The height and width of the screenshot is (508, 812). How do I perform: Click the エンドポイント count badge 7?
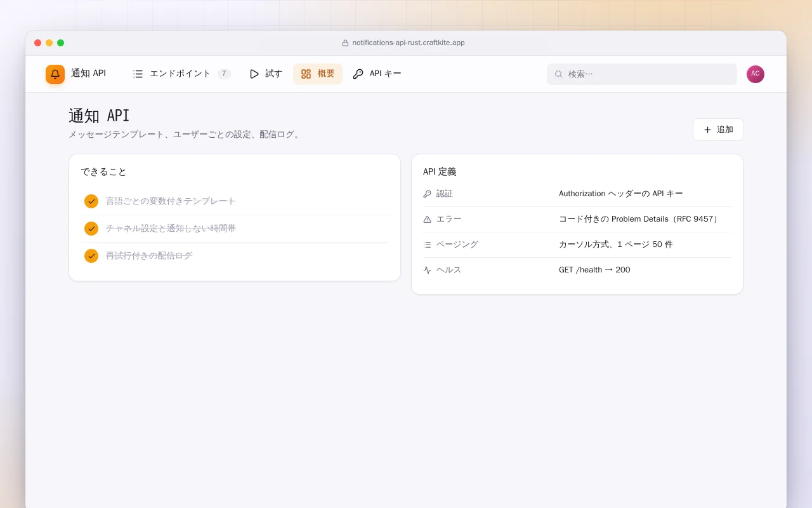[x=224, y=74]
